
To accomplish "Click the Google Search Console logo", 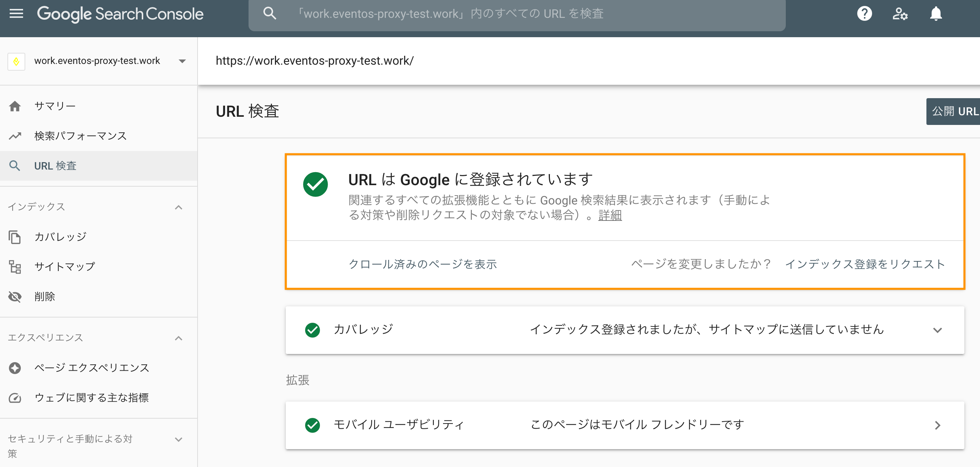I will [120, 14].
